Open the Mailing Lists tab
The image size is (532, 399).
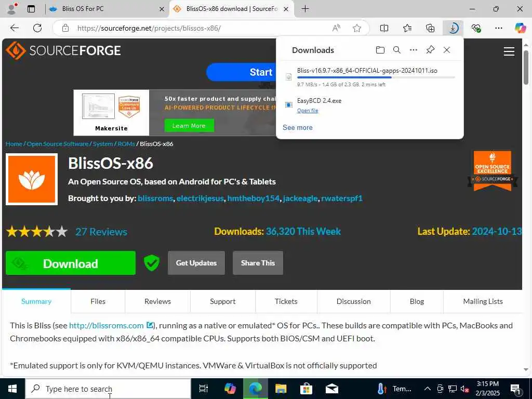coord(483,301)
